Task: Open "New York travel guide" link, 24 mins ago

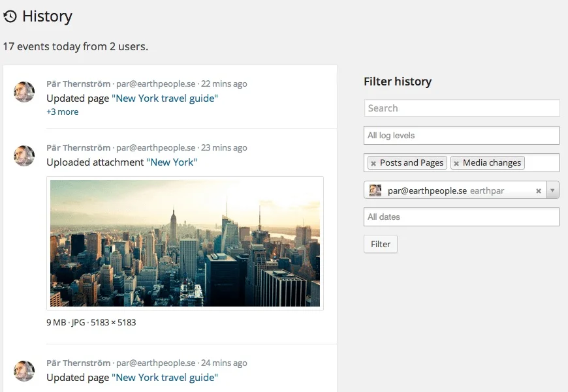Action: 165,378
